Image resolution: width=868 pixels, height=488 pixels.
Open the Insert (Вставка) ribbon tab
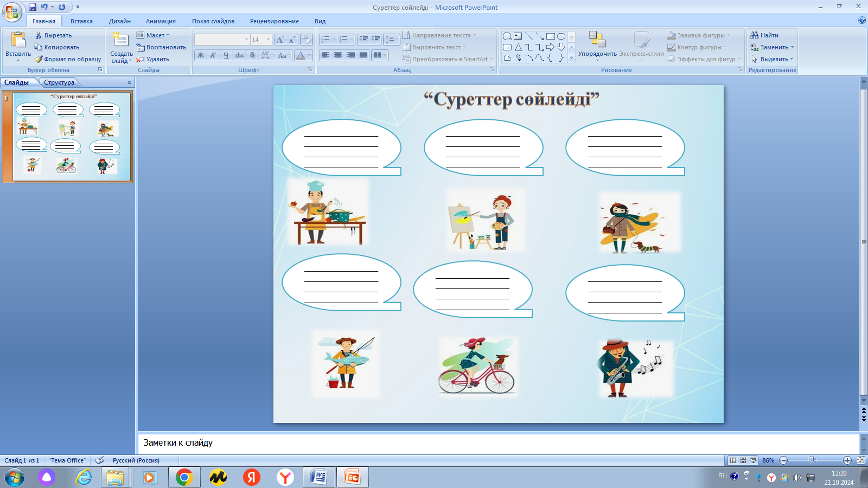[x=81, y=21]
